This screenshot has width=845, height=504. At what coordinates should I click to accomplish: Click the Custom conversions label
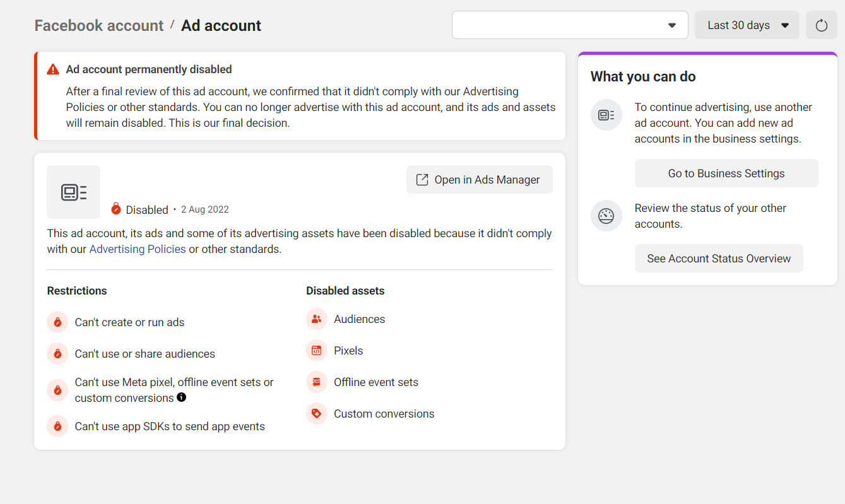(x=384, y=414)
